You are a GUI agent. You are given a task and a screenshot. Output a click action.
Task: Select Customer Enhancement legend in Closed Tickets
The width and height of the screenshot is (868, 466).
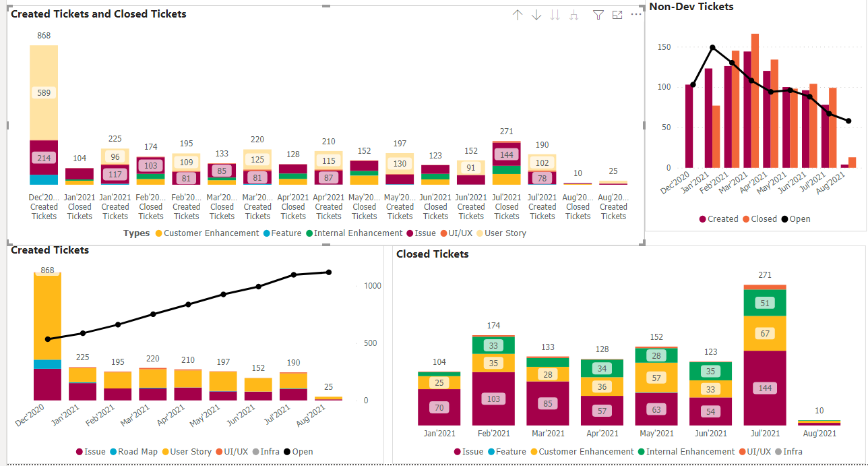click(582, 451)
